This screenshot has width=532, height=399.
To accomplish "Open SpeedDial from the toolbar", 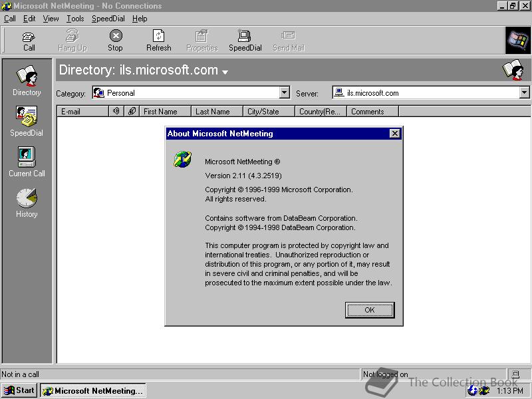I will coord(245,41).
